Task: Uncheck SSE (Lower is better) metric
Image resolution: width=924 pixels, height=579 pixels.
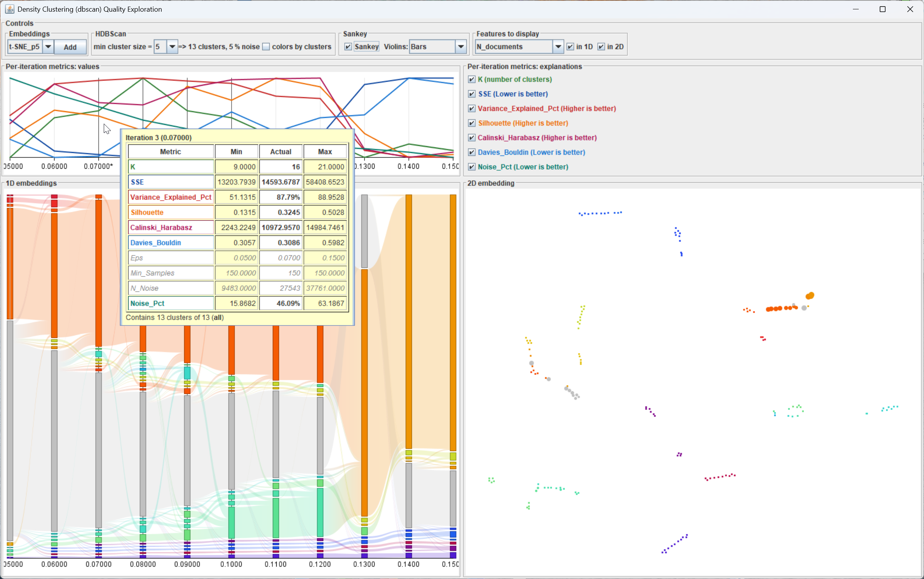Action: coord(472,94)
